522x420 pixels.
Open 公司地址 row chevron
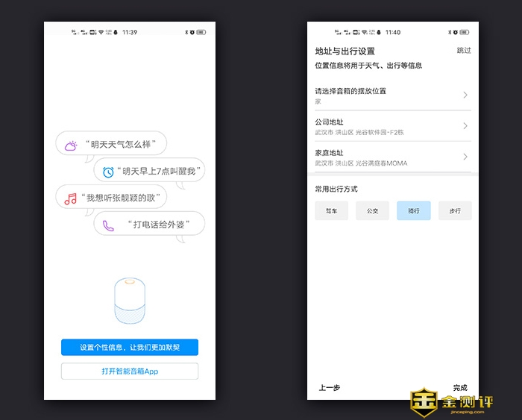click(x=465, y=126)
